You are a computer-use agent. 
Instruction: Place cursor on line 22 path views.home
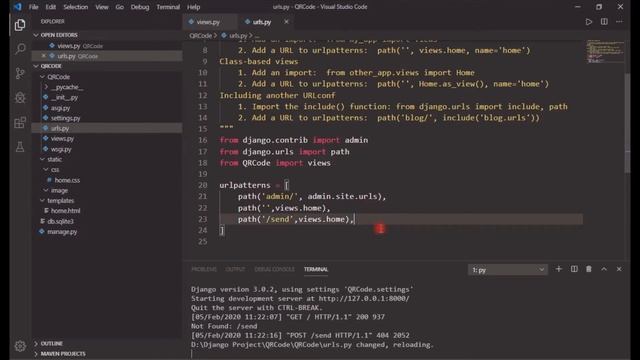(284, 208)
